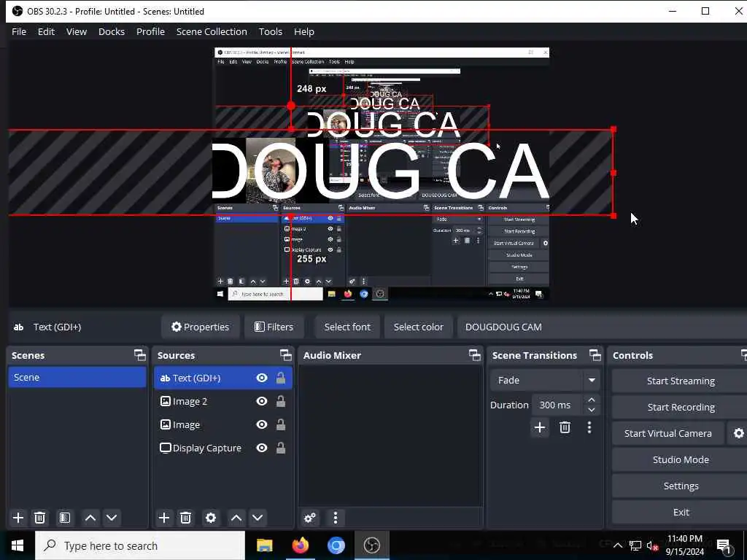Viewport: 747px width, 560px height.
Task: Lock the Image 2 source
Action: coord(281,402)
